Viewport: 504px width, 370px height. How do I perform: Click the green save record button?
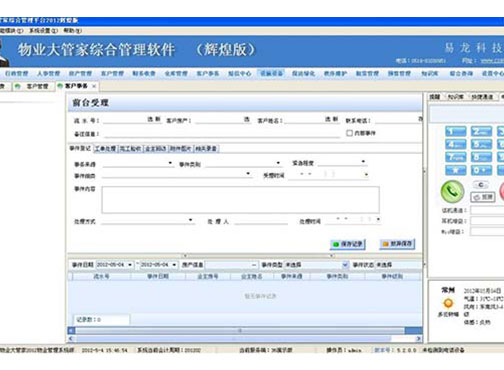(x=348, y=244)
